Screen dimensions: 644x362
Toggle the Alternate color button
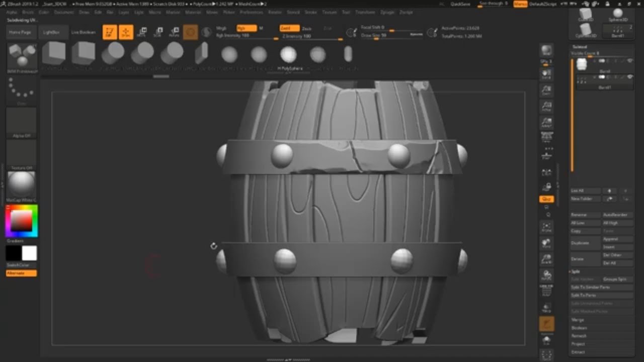point(22,273)
